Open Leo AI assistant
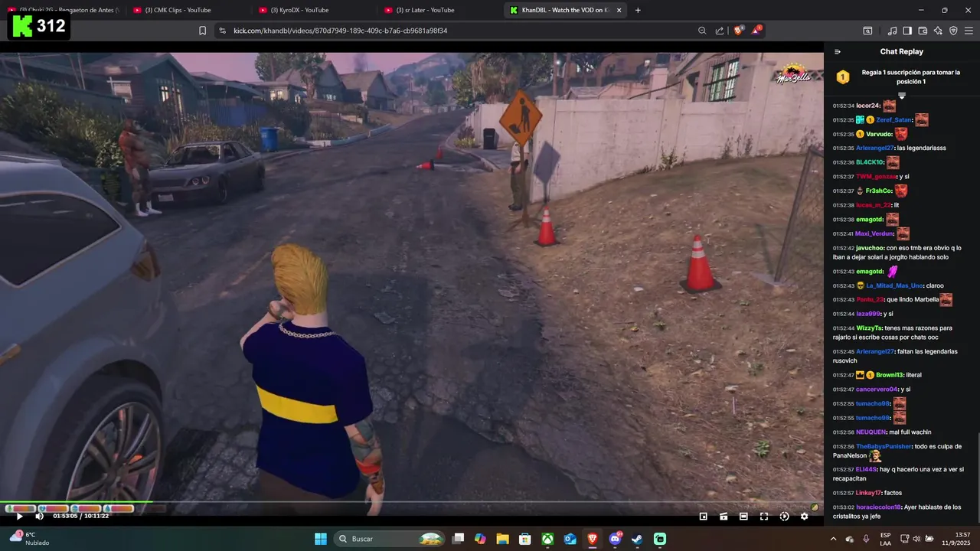Viewport: 980px width, 551px height. tap(938, 31)
